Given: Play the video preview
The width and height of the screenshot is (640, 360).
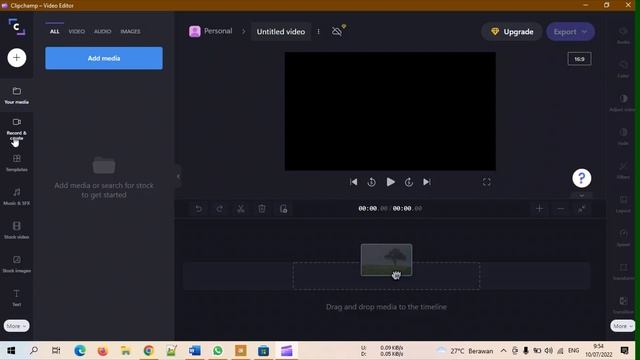Looking at the screenshot, I should point(390,182).
